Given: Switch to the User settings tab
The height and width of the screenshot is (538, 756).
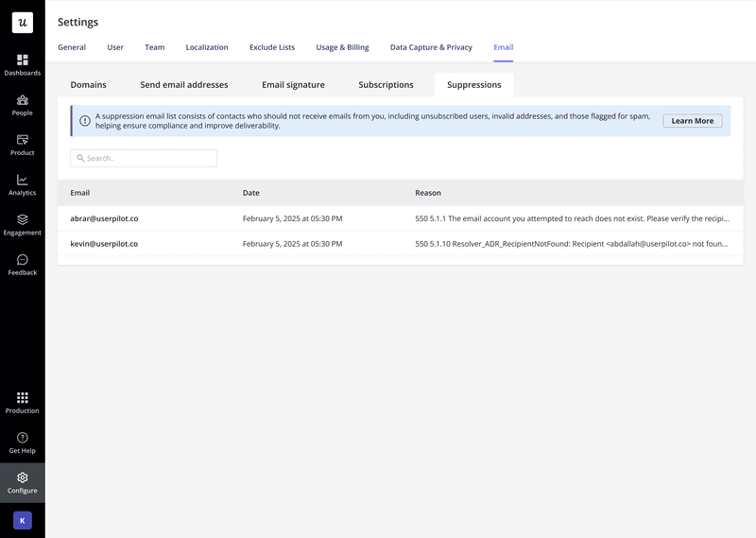Looking at the screenshot, I should click(115, 47).
